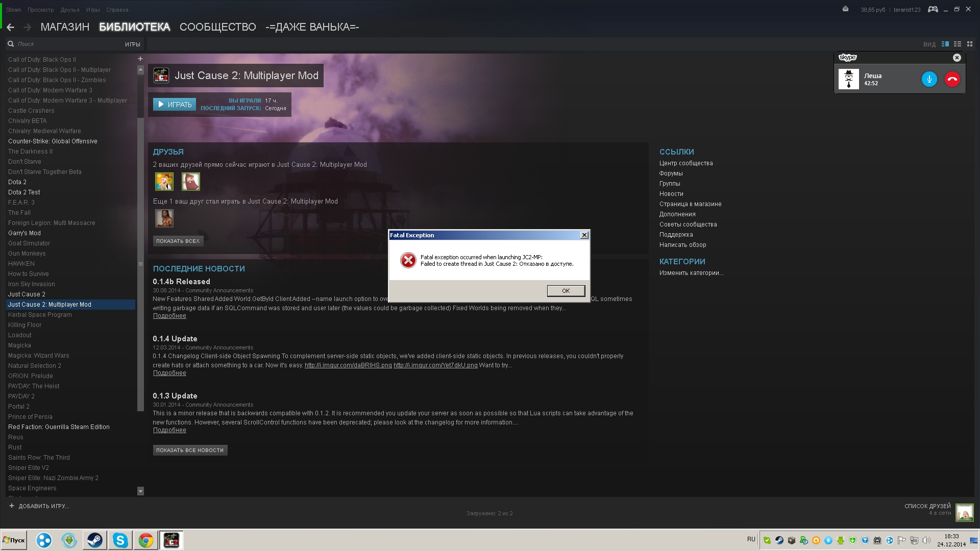Switch to detailed view icon
The image size is (980, 551).
[945, 44]
